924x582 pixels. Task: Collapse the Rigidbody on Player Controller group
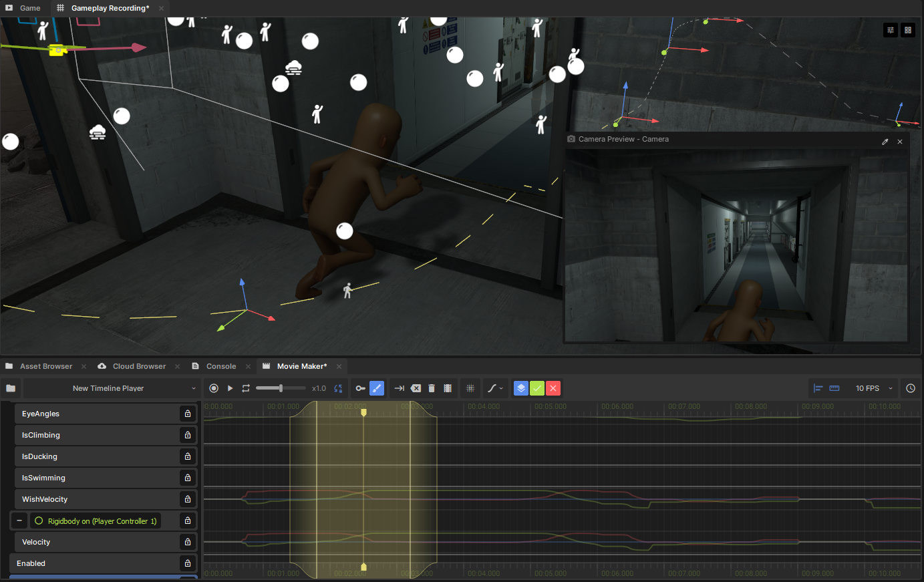point(19,521)
